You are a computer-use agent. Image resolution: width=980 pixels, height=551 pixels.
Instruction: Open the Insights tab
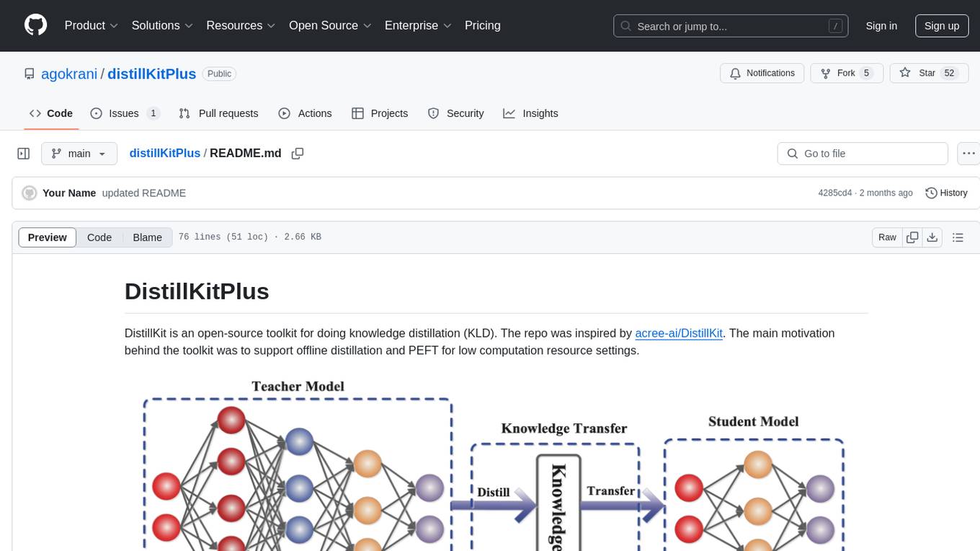(x=530, y=113)
